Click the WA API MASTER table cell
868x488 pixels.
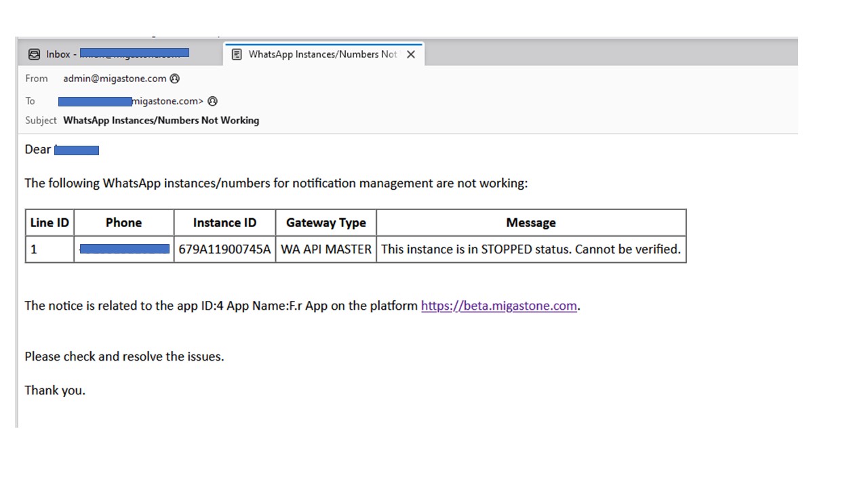[325, 249]
